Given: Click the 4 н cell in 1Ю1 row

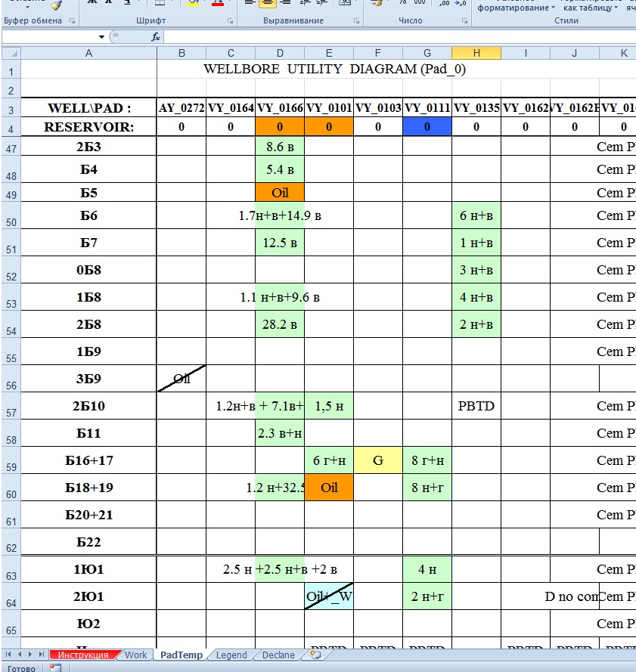Looking at the screenshot, I should click(x=427, y=569).
